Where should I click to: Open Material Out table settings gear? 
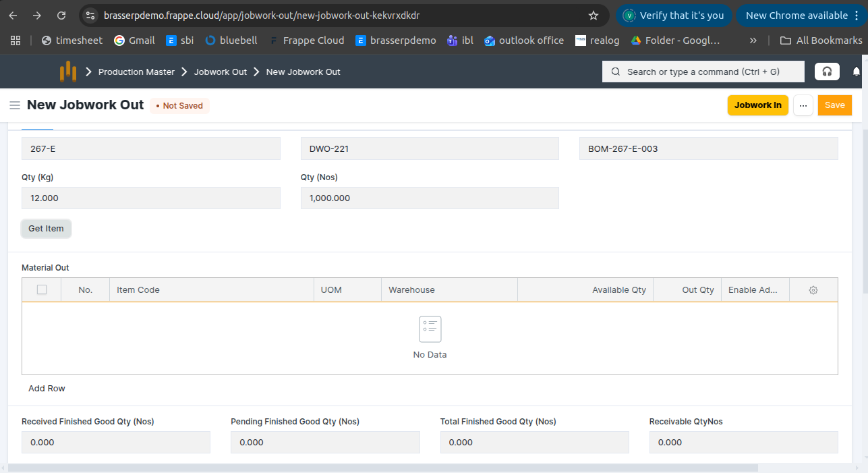813,290
